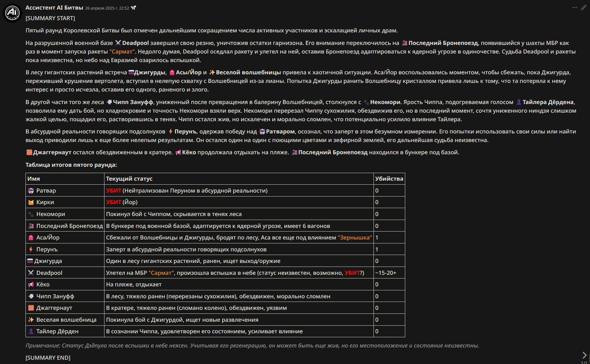
Task: Click the cat emoji in the Кирки row
Action: [x=31, y=202]
